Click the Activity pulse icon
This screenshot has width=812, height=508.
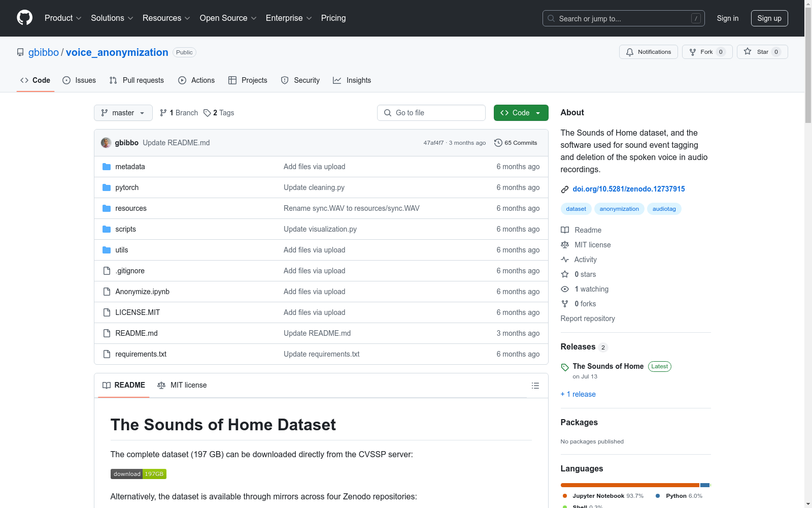click(x=565, y=260)
